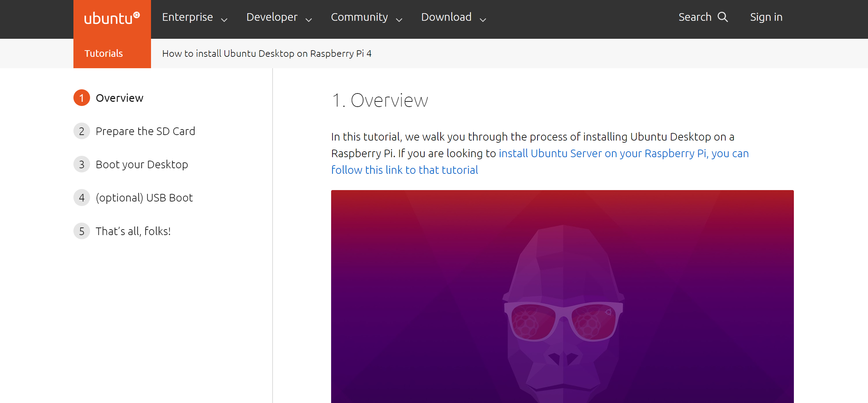The height and width of the screenshot is (403, 868).
Task: Click the gorilla wallpaper image
Action: pyautogui.click(x=562, y=296)
